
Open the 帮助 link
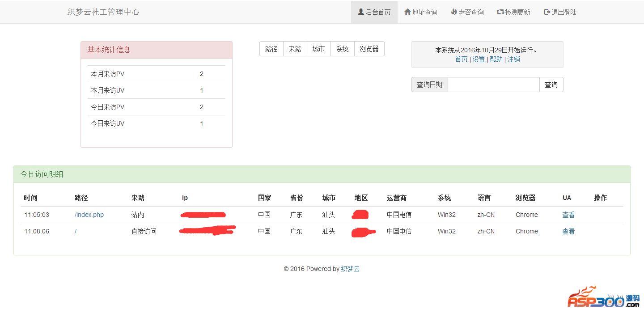(496, 59)
